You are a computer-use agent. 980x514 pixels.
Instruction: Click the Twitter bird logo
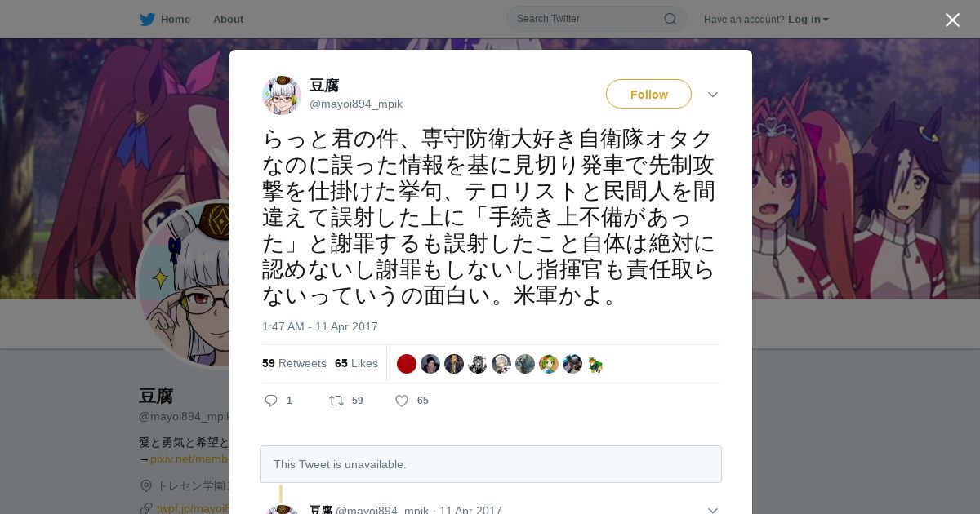pos(147,19)
